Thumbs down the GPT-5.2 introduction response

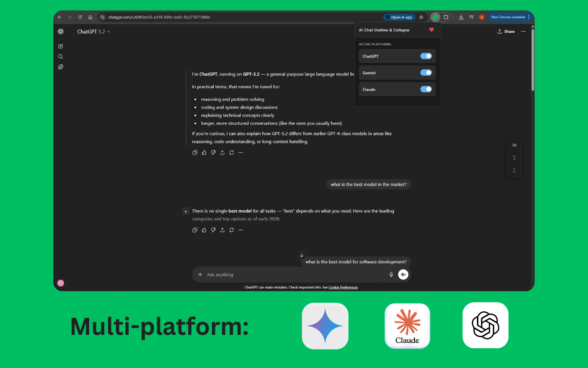click(213, 153)
